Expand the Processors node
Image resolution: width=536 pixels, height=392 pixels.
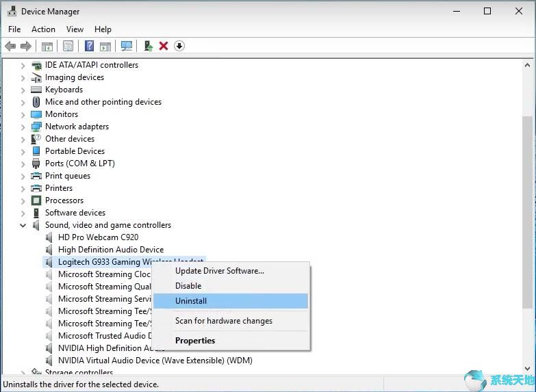(23, 200)
